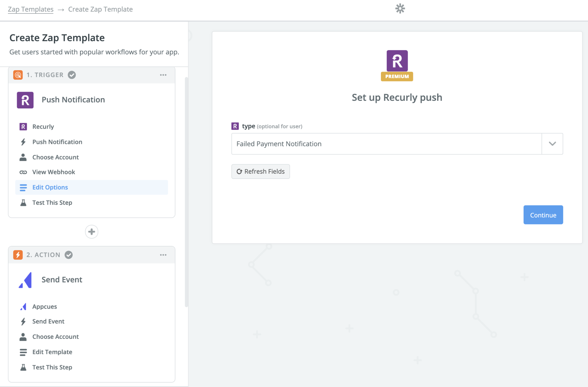Image resolution: width=588 pixels, height=387 pixels.
Task: Click the lines icon beside Edit Options
Action: (23, 187)
